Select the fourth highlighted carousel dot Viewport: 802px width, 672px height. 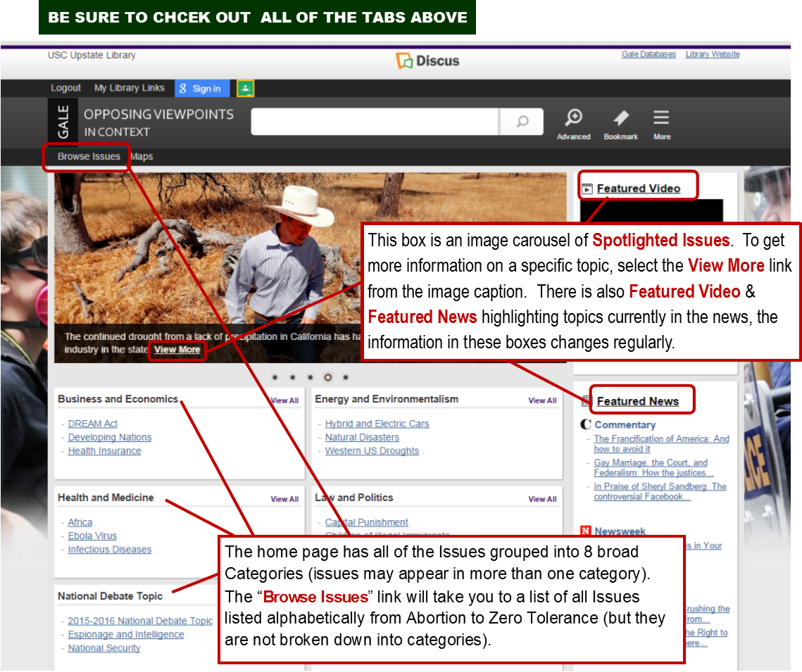328,377
